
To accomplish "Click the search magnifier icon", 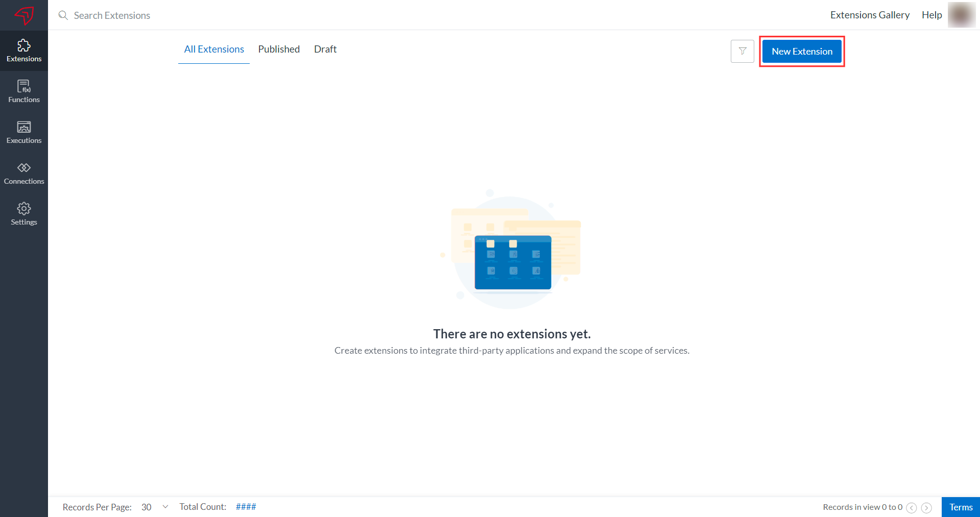I will point(63,15).
